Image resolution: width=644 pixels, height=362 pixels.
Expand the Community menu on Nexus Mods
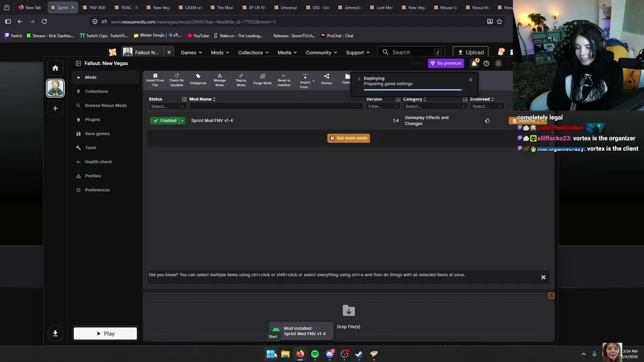tap(321, 52)
